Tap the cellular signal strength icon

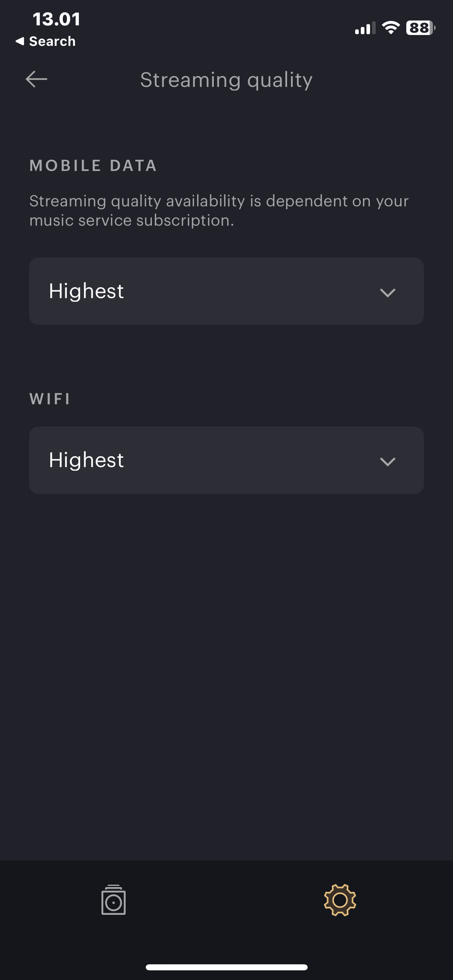(x=365, y=28)
